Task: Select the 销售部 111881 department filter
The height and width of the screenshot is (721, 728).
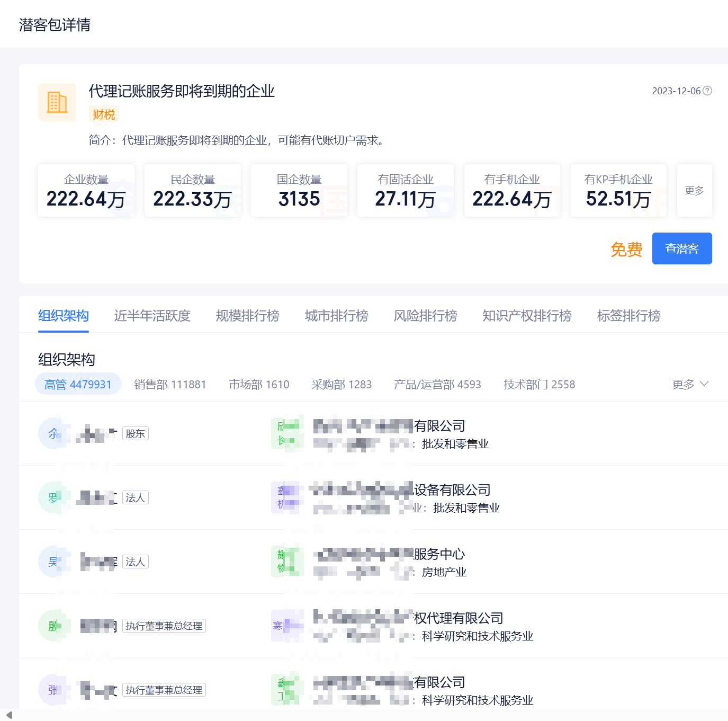Action: [x=170, y=384]
